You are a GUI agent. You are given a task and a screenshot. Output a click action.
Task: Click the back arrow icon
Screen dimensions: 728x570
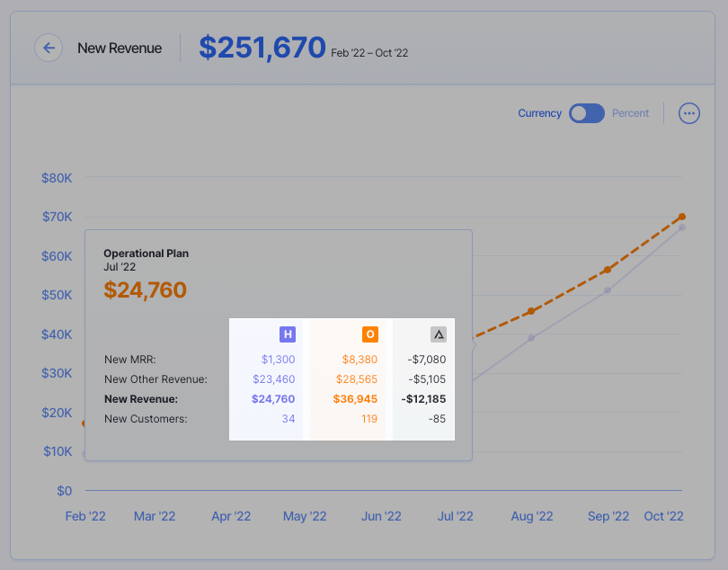pos(49,48)
